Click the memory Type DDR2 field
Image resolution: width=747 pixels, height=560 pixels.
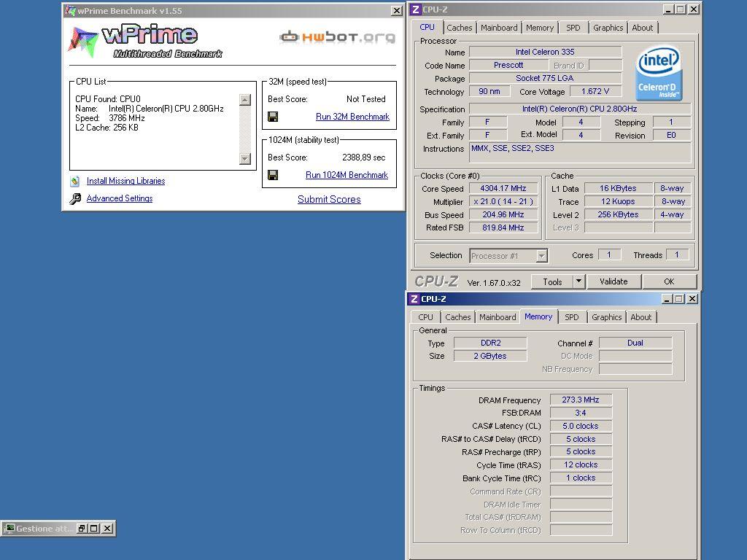pyautogui.click(x=490, y=343)
